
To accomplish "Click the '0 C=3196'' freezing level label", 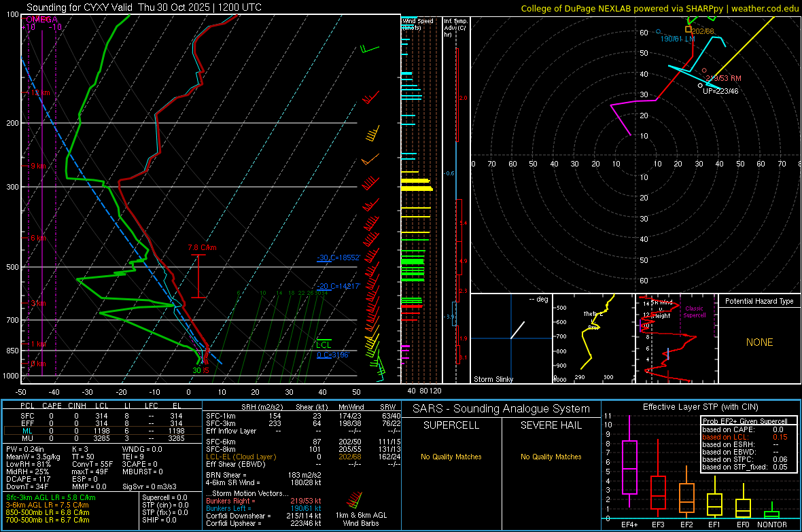I will (333, 355).
